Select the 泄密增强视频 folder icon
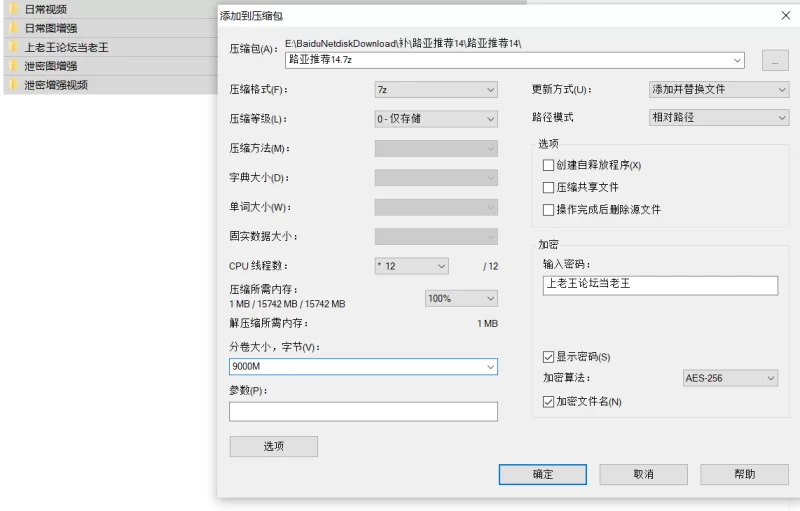This screenshot has width=800, height=511. click(x=14, y=85)
